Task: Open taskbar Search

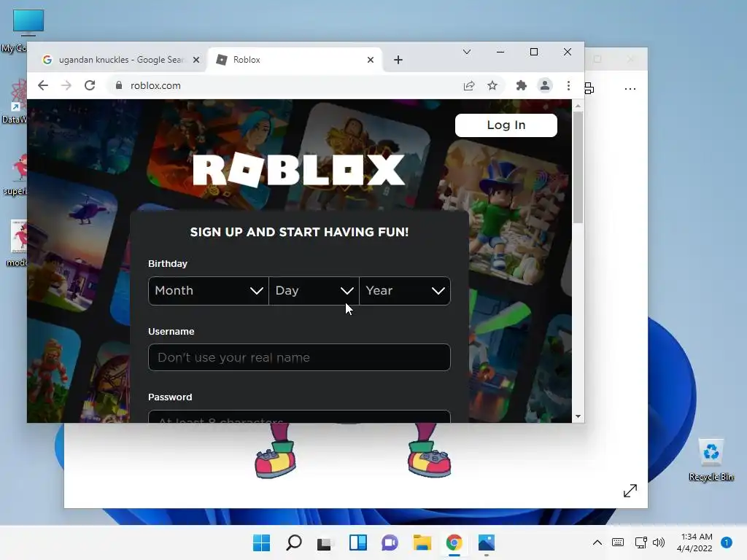Action: coord(293,542)
